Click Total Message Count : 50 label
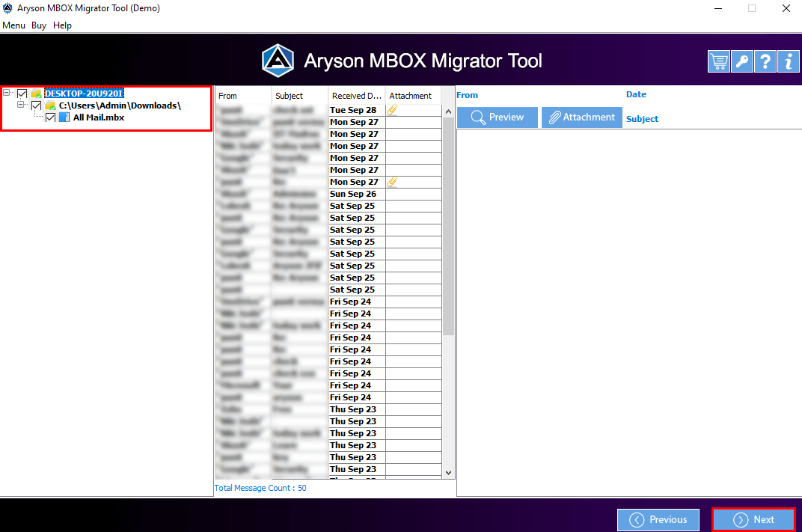The image size is (802, 532). click(260, 488)
